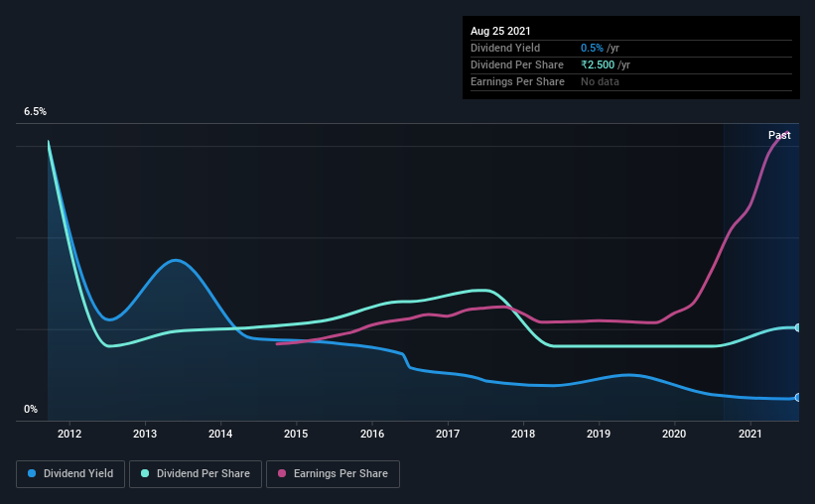Viewport: 815px width, 504px height.
Task: Click the 0% y-axis label
Action: coord(31,410)
